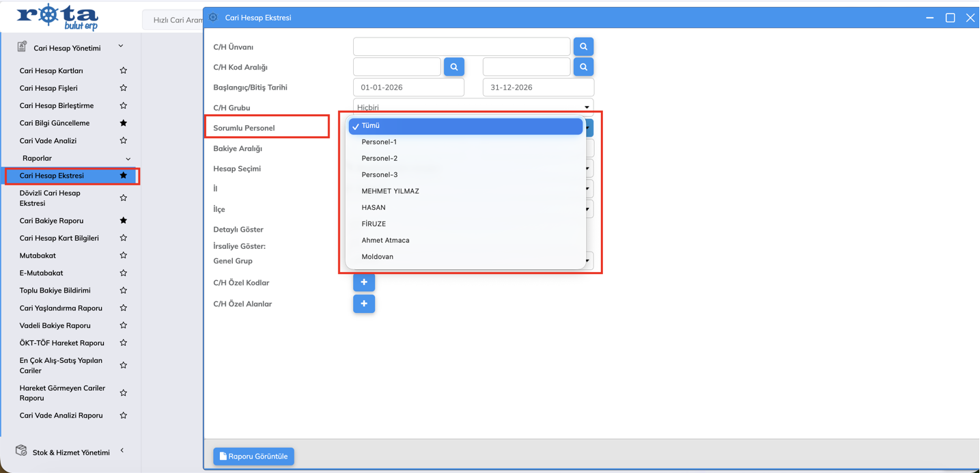Click the plus button for C/H Özel Kodlar
The width and height of the screenshot is (980, 473).
[x=364, y=282]
